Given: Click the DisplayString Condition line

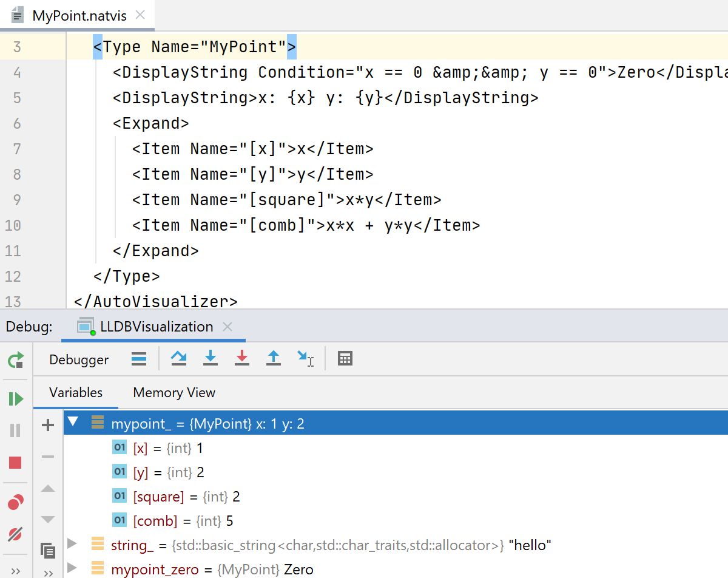Looking at the screenshot, I should pos(420,72).
